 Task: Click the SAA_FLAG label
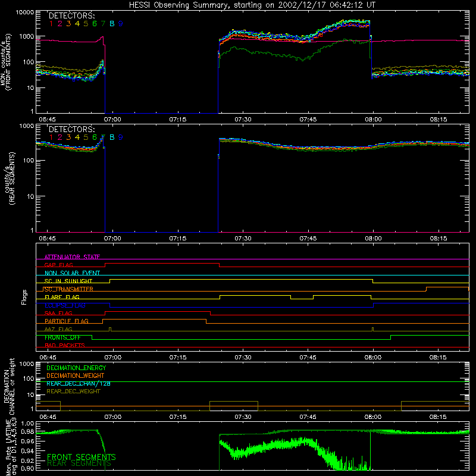coord(58,313)
